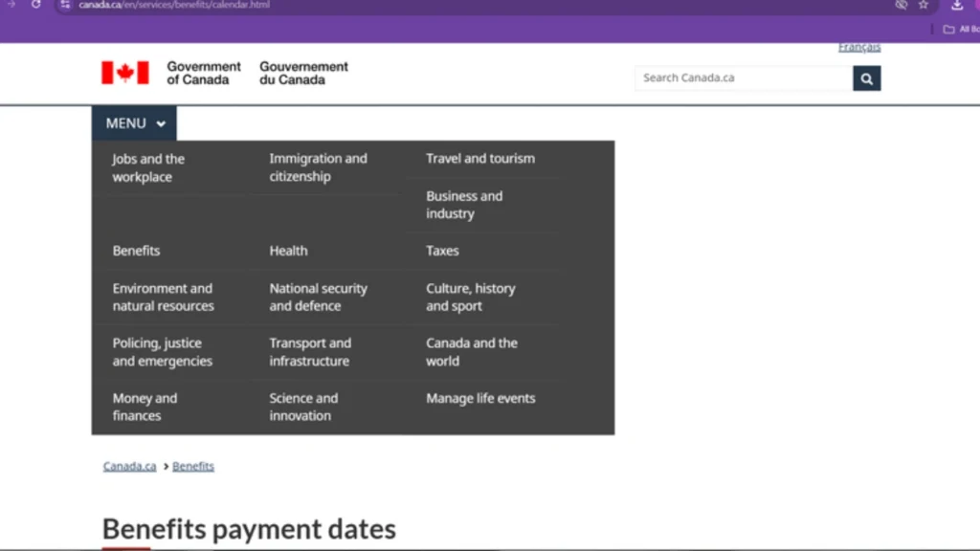The height and width of the screenshot is (551, 980).
Task: Choose Immigration and citizenship menu item
Action: (318, 167)
